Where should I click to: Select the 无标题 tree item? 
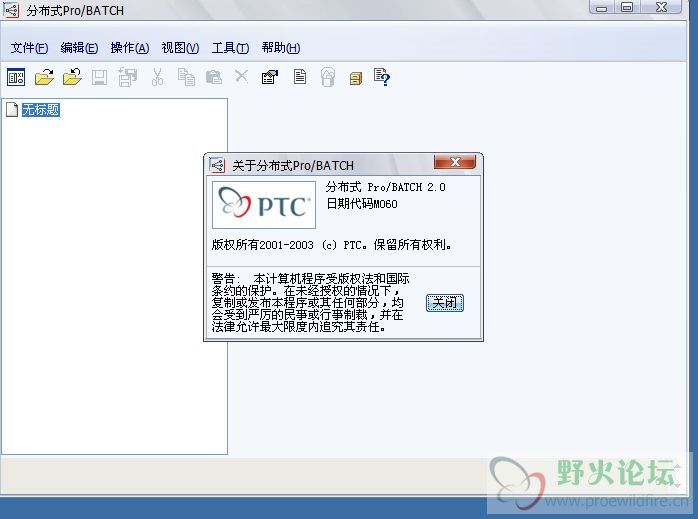click(41, 109)
